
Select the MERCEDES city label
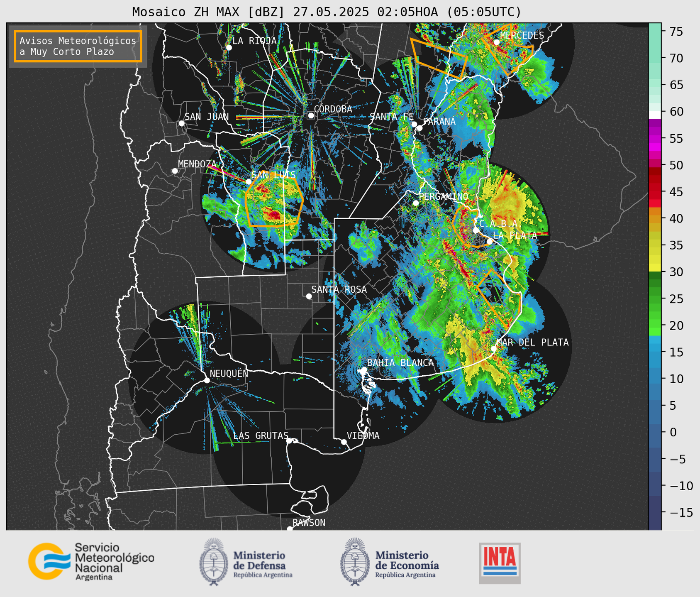click(522, 35)
